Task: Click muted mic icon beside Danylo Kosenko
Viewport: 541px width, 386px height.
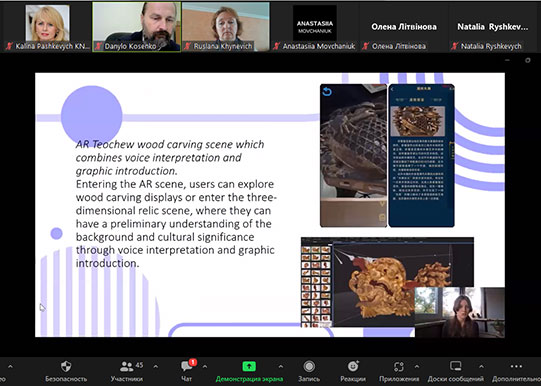Action: [99, 46]
